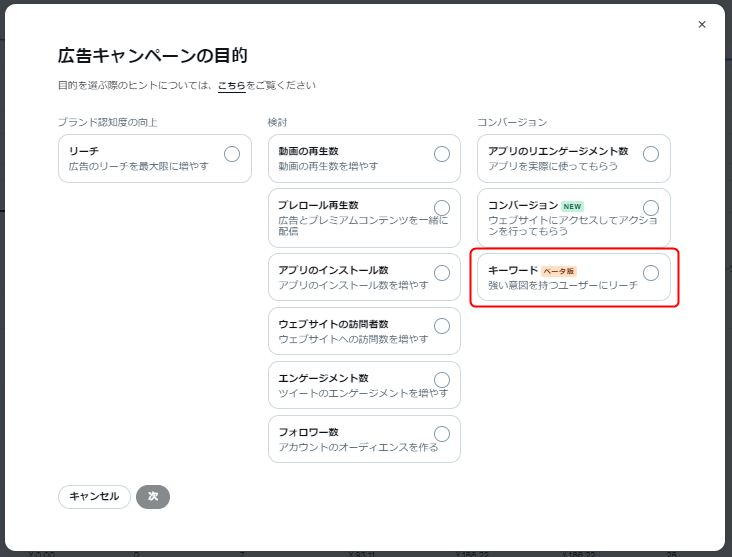Choose the キーワード beta radio button
This screenshot has height=557, width=732.
point(651,273)
